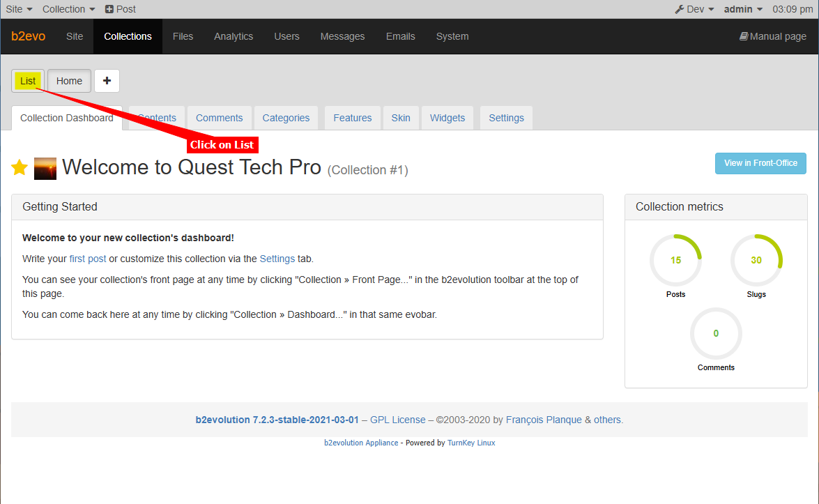Expand the Collection dropdown in top bar
The width and height of the screenshot is (819, 504).
coord(68,9)
